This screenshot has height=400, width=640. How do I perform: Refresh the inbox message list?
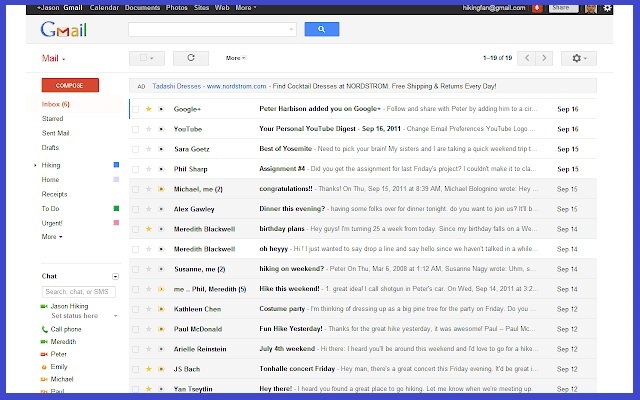click(x=191, y=58)
